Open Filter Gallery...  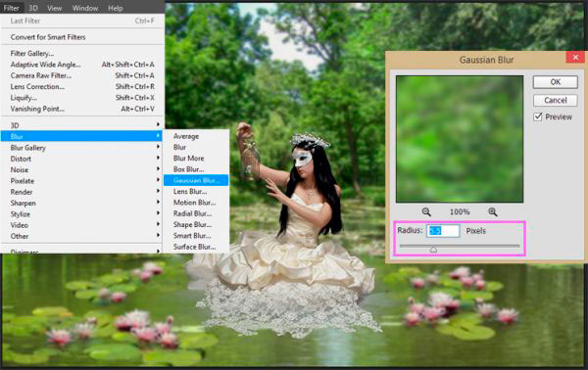pyautogui.click(x=82, y=54)
